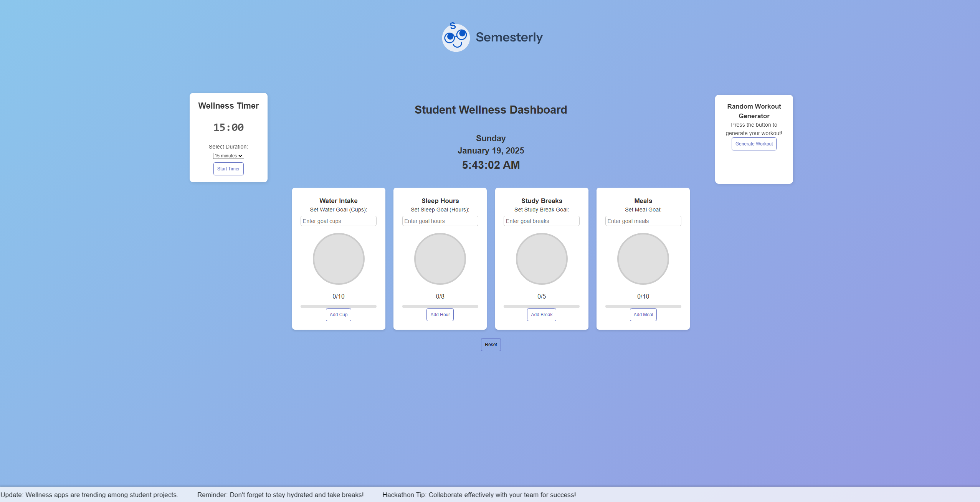This screenshot has width=980, height=502.
Task: Focus the sleep goal hours input
Action: [x=440, y=221]
